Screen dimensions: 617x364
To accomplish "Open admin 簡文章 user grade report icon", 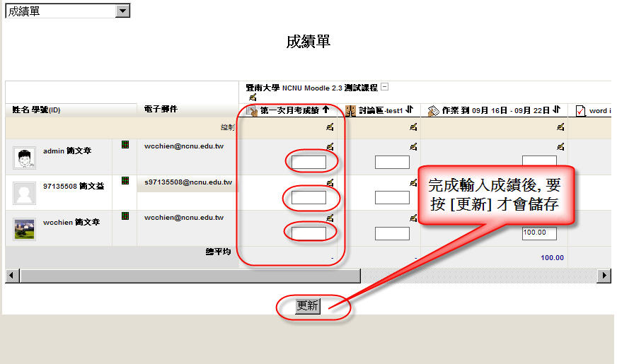I will (125, 145).
